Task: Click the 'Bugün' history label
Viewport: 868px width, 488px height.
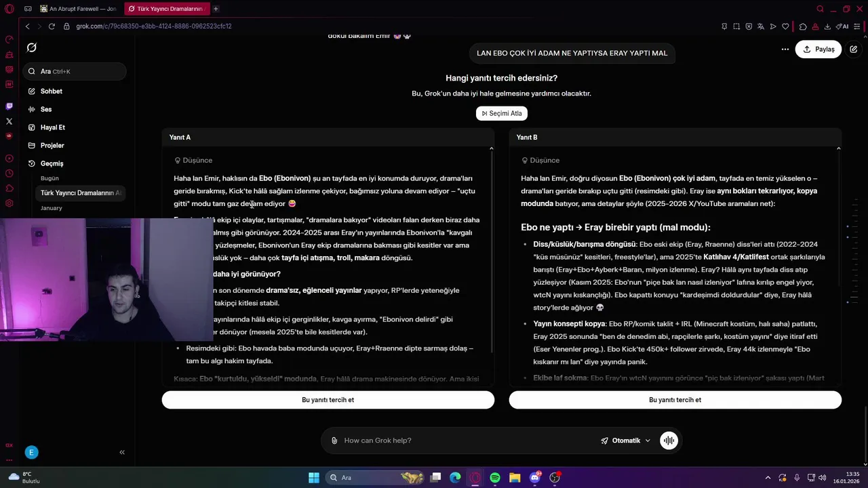Action: 50,178
